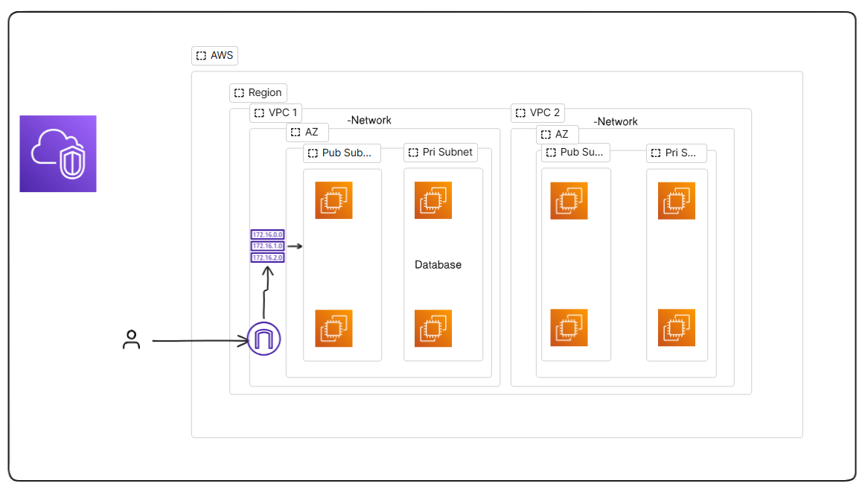
Task: Select bottom EC2 instance in VPC 2 private subnet
Action: point(677,328)
